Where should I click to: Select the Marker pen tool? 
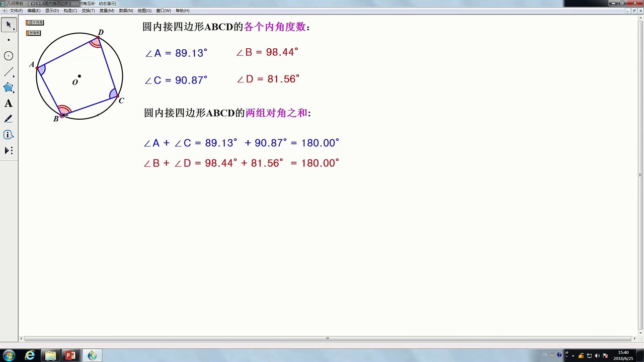[9, 119]
